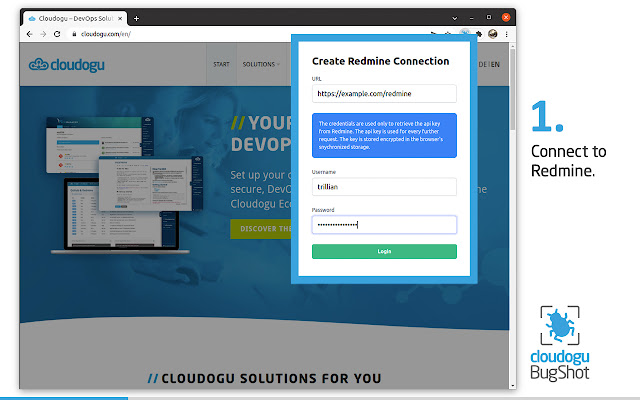The image size is (640, 400).
Task: Open a new browser tab
Action: [136, 18]
